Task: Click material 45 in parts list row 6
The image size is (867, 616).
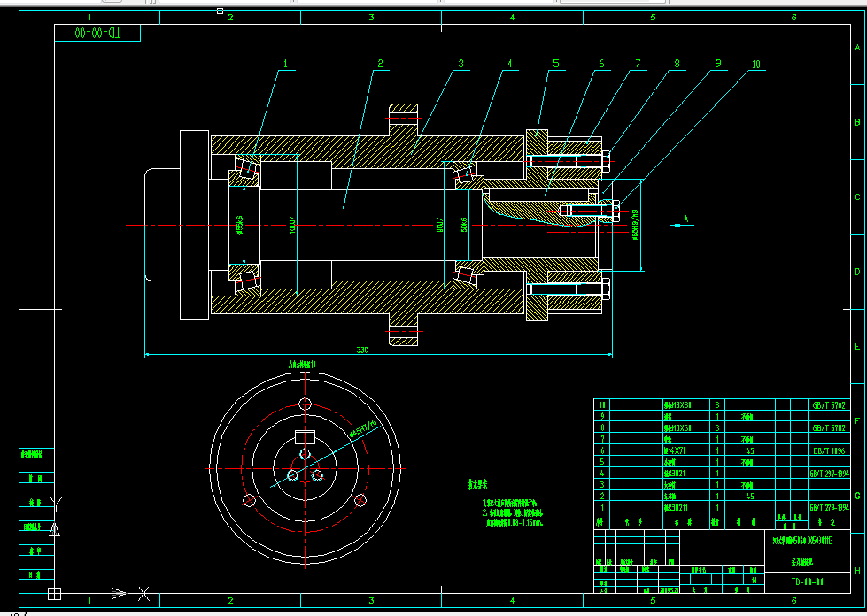Action: (x=750, y=450)
